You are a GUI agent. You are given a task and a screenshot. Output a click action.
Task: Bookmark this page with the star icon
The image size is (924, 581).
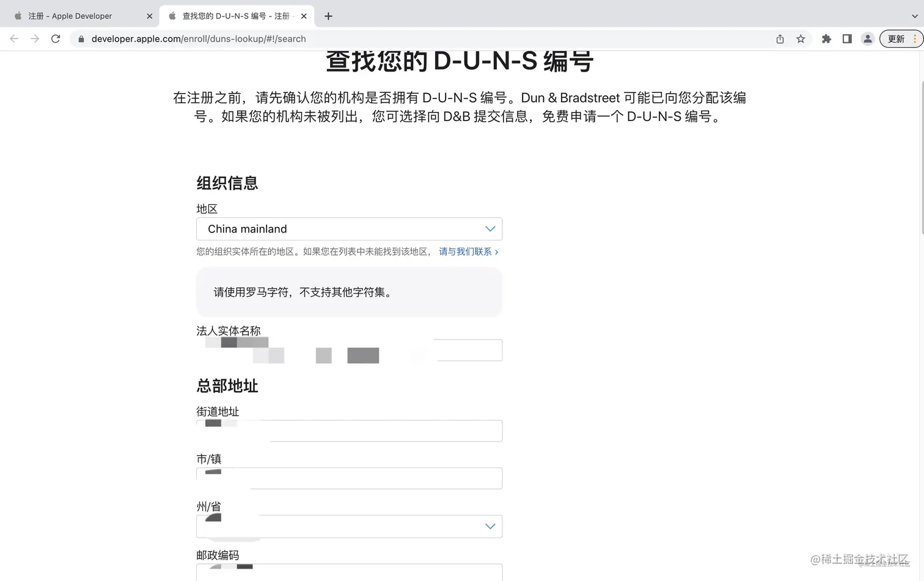tap(801, 39)
